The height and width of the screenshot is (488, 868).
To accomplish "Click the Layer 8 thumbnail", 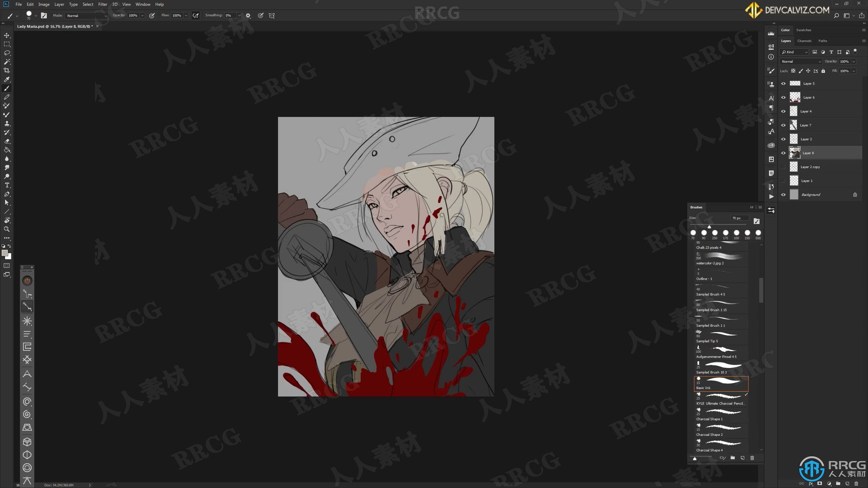I will pos(795,153).
